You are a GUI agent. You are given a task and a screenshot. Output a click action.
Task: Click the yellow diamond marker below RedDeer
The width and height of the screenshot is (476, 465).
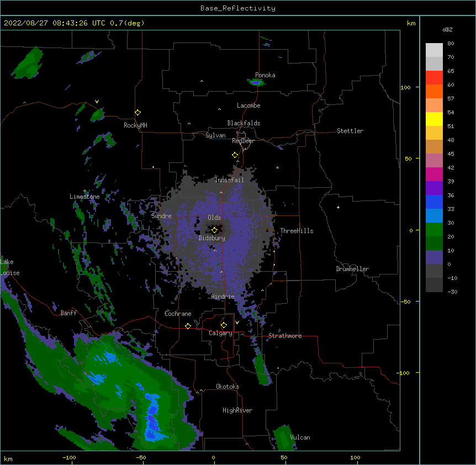point(235,155)
